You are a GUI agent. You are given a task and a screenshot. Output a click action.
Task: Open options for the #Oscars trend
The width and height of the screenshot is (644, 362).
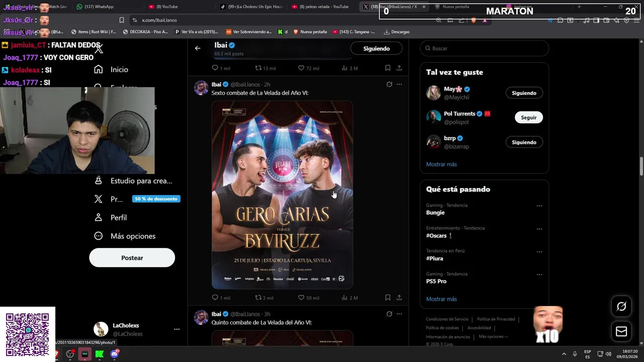(x=539, y=229)
